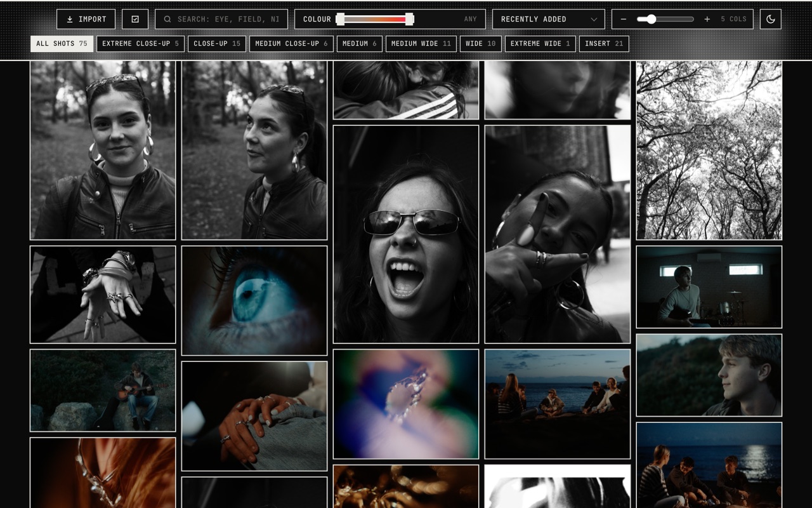The height and width of the screenshot is (508, 812).
Task: Click the magnifier search icon
Action: 167,19
